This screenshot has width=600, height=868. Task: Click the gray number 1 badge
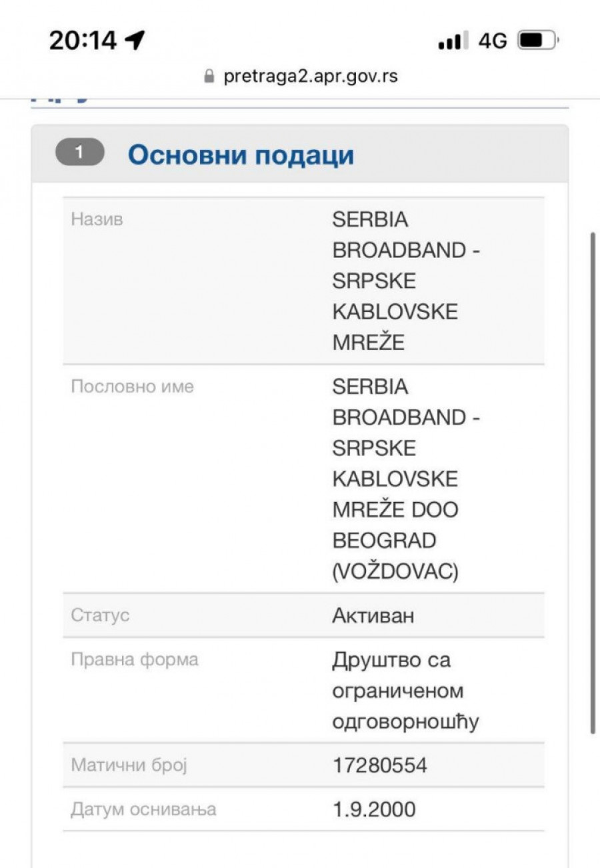pos(80,153)
